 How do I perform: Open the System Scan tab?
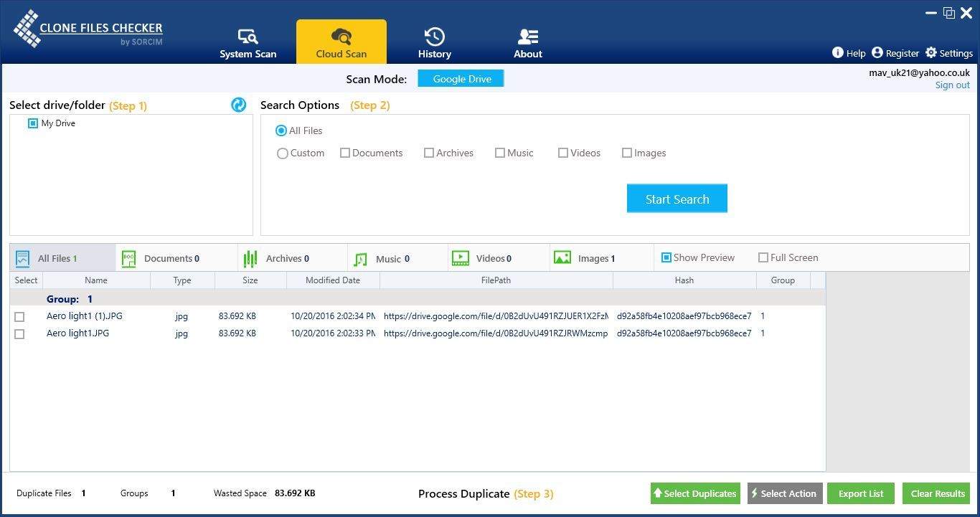click(x=248, y=43)
